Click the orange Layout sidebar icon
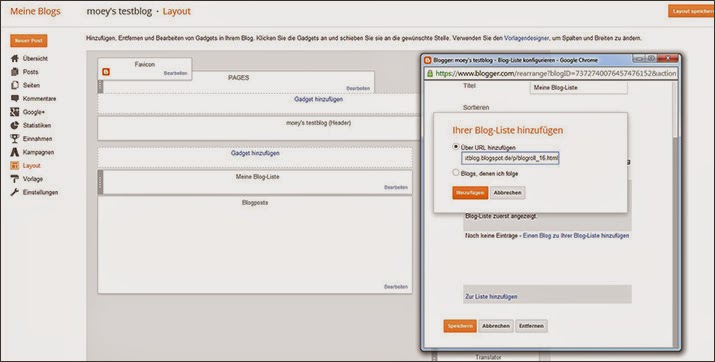This screenshot has width=715, height=362. (x=15, y=165)
